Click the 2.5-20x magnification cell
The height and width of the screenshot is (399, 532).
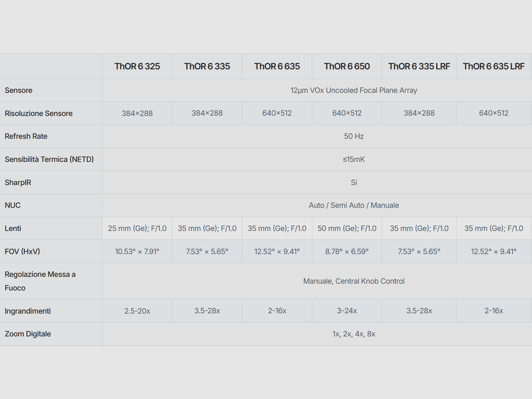click(137, 311)
